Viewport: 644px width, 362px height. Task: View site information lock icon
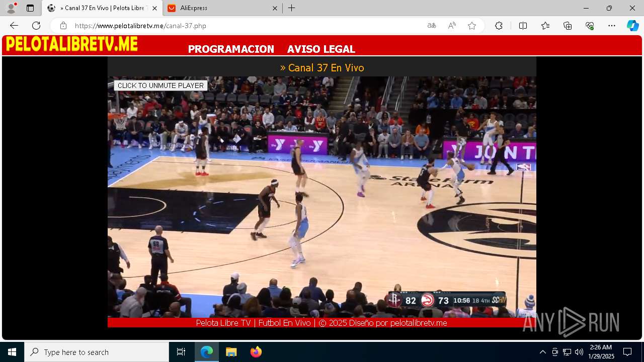[63, 26]
